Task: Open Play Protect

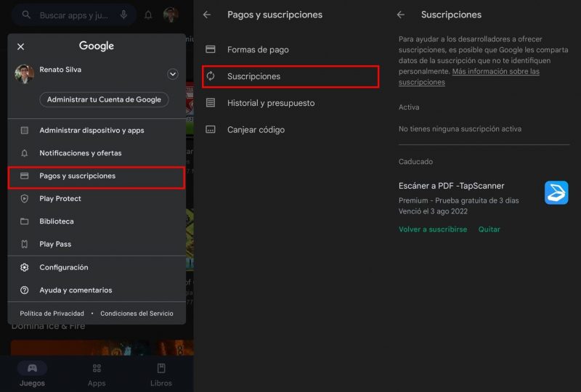Action: pyautogui.click(x=97, y=199)
